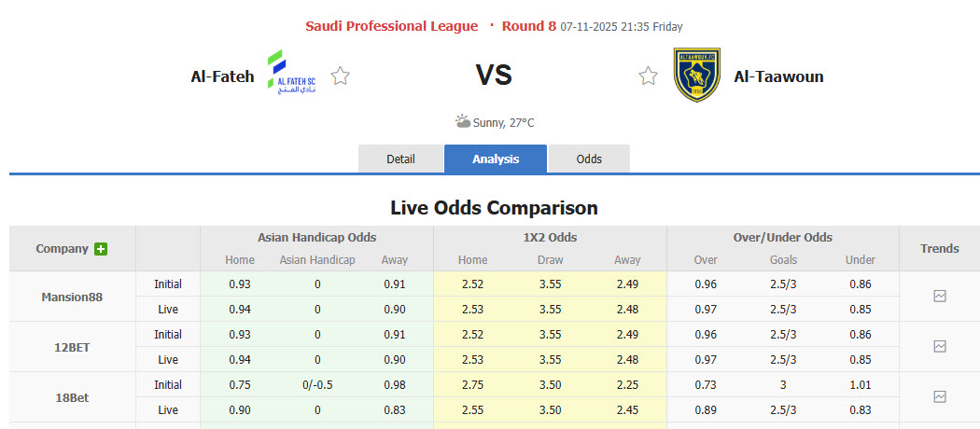The image size is (980, 429).
Task: Favorite Al-Fateh with the star icon
Action: (341, 76)
